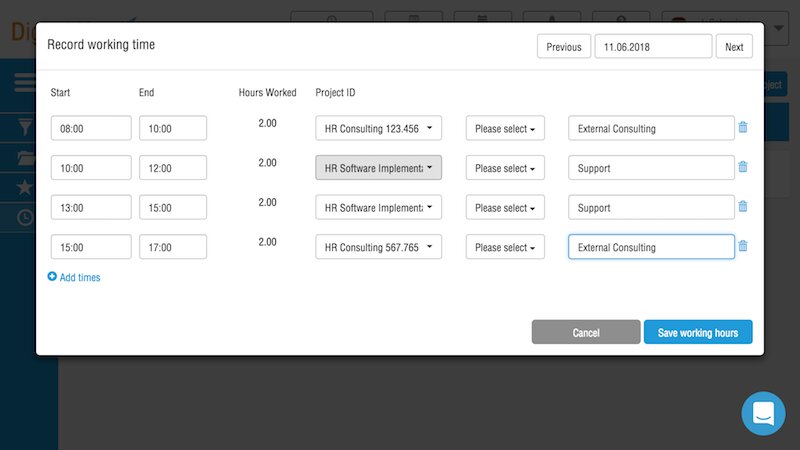800x450 pixels.
Task: Click the date field showing 11.06.2018
Action: [x=653, y=47]
